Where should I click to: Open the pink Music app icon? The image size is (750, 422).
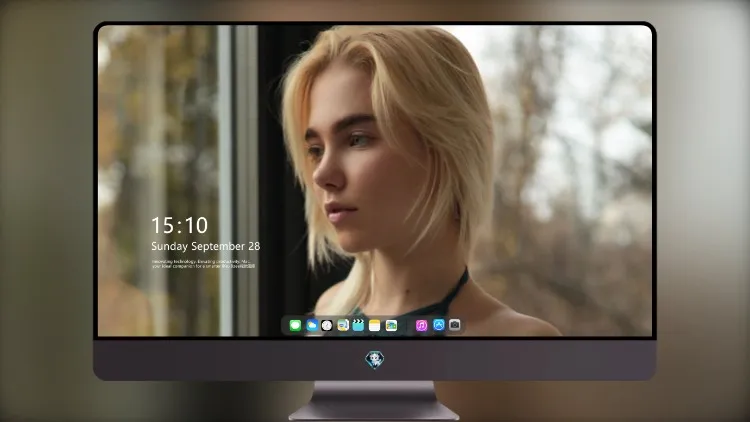click(x=421, y=325)
